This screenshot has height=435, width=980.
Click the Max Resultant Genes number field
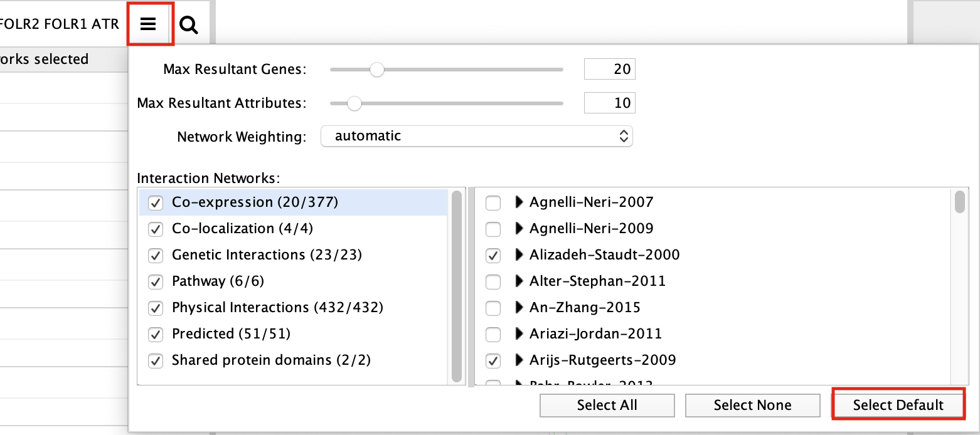pos(609,69)
